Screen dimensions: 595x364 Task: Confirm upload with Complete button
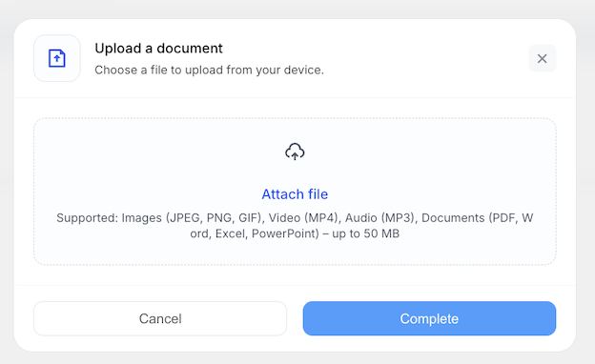click(x=429, y=318)
